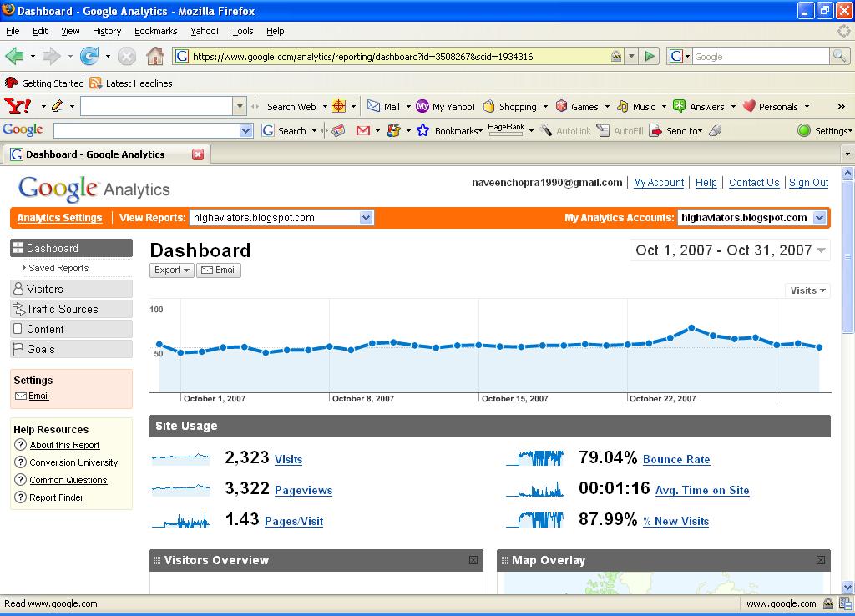Open the View Reports site dropdown
Image resolution: width=855 pixels, height=616 pixels.
coord(281,218)
